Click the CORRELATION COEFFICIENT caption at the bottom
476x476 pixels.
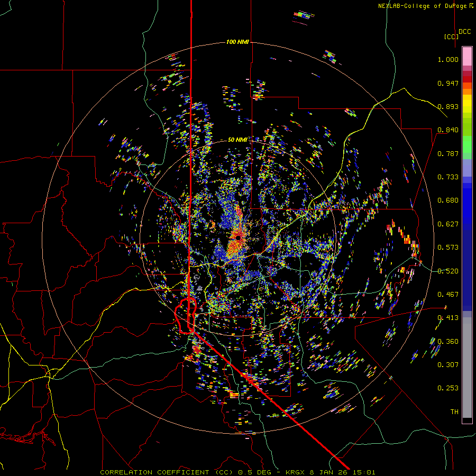coord(237,472)
